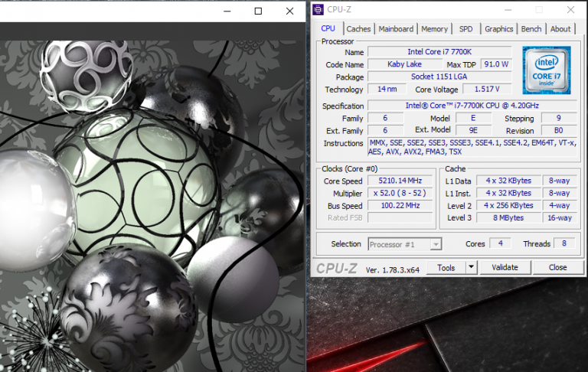Click the Stepping value '9'

tap(559, 118)
